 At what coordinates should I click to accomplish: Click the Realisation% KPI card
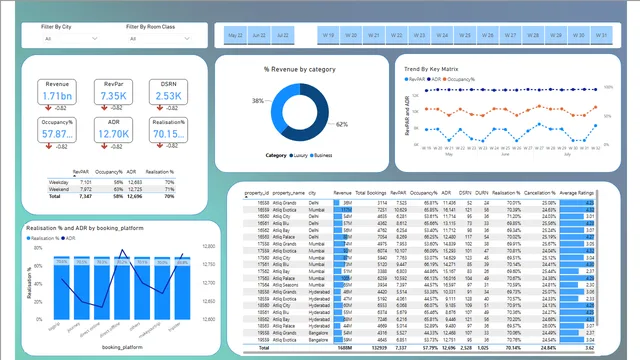click(169, 130)
